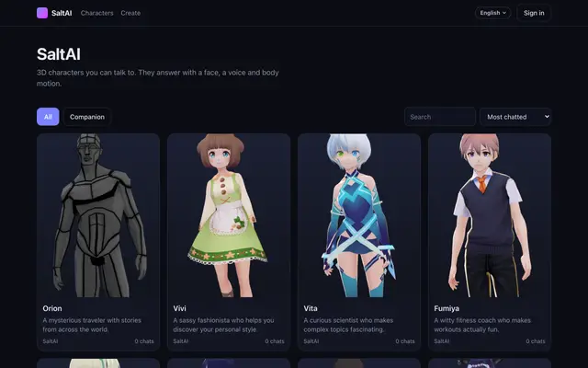
Task: Toggle the Companion category filter
Action: pos(87,117)
